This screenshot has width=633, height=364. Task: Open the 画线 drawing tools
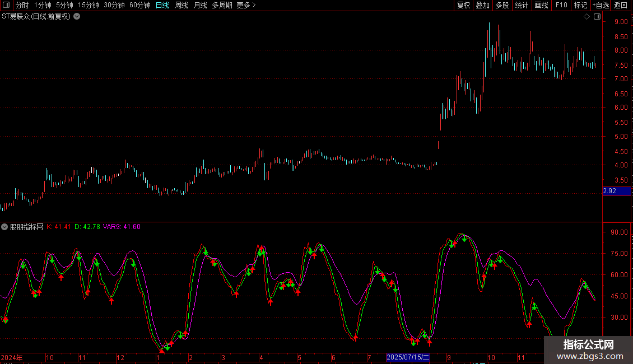tap(541, 5)
